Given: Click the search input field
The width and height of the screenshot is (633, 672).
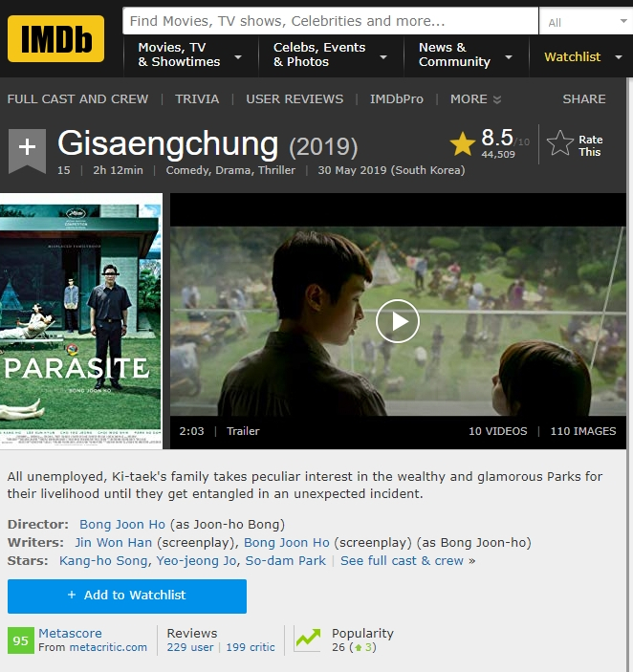Looking at the screenshot, I should (330, 21).
